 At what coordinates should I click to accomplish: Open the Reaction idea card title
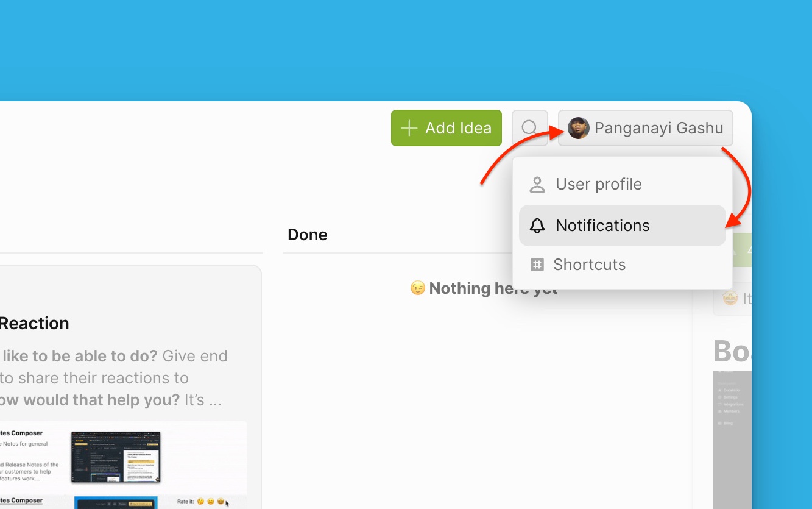click(x=34, y=323)
